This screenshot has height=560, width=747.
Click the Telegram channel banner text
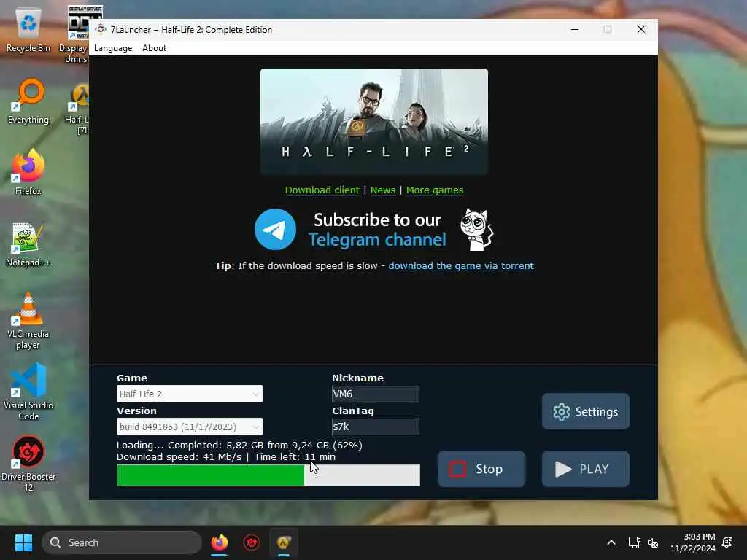pyautogui.click(x=377, y=230)
